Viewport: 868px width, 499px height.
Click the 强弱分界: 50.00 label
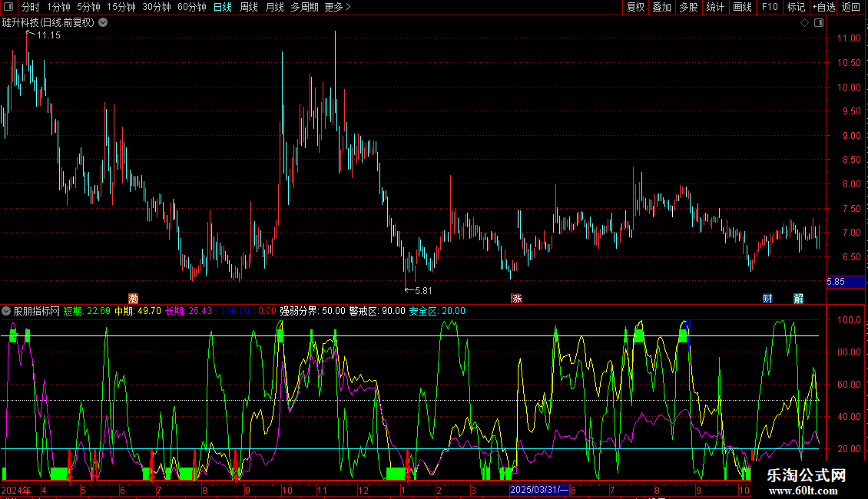click(x=312, y=312)
